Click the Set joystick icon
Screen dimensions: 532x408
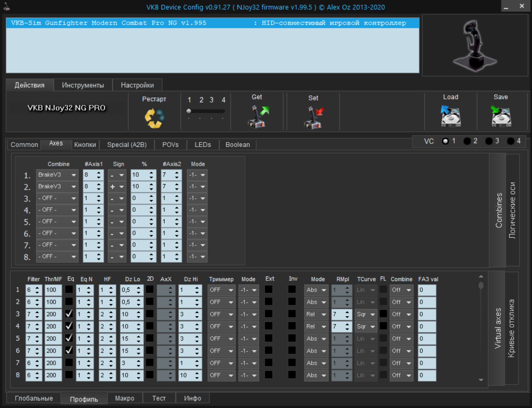pos(314,118)
